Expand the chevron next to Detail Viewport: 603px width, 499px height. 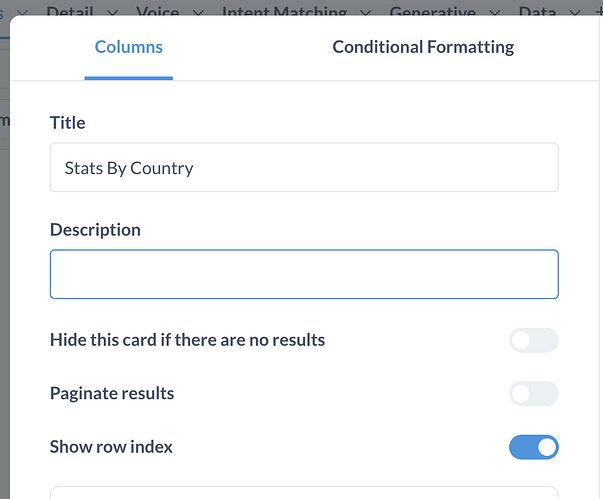[x=112, y=12]
